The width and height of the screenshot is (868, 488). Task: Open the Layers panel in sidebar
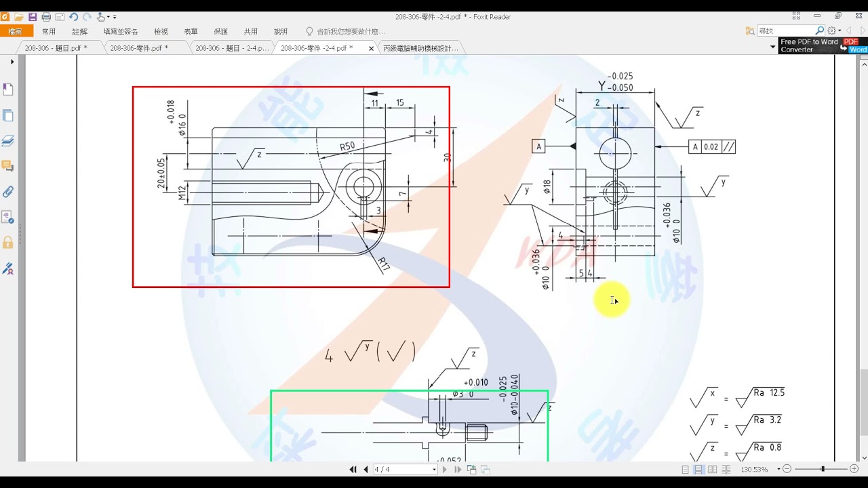click(8, 141)
